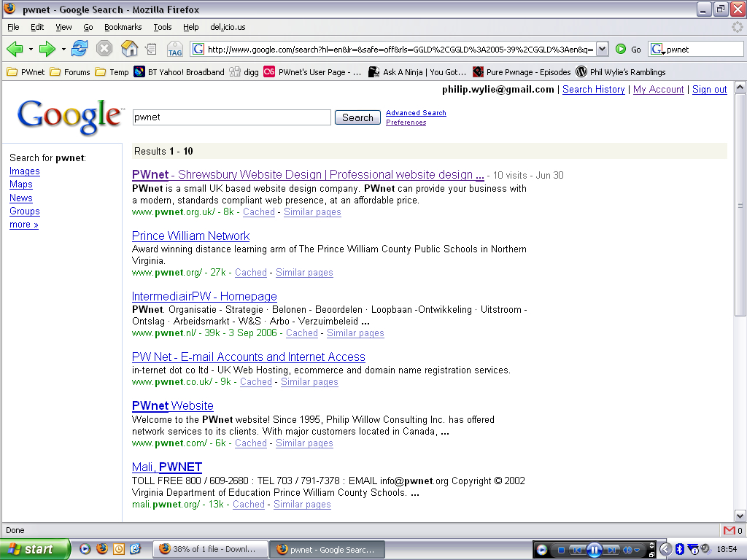Open the Back button history dropdown arrow
Viewport: 747px width, 560px height.
tap(31, 50)
